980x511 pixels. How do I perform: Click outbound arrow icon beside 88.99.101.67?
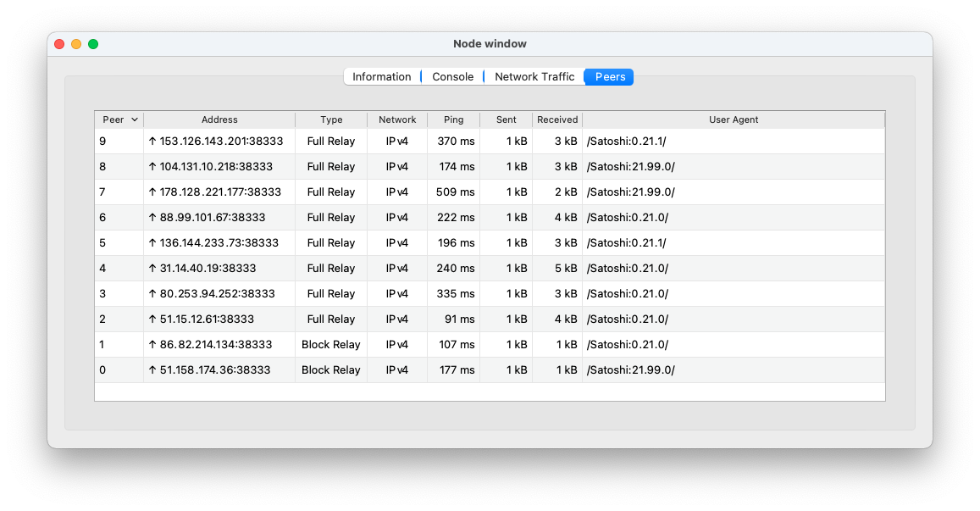(152, 218)
